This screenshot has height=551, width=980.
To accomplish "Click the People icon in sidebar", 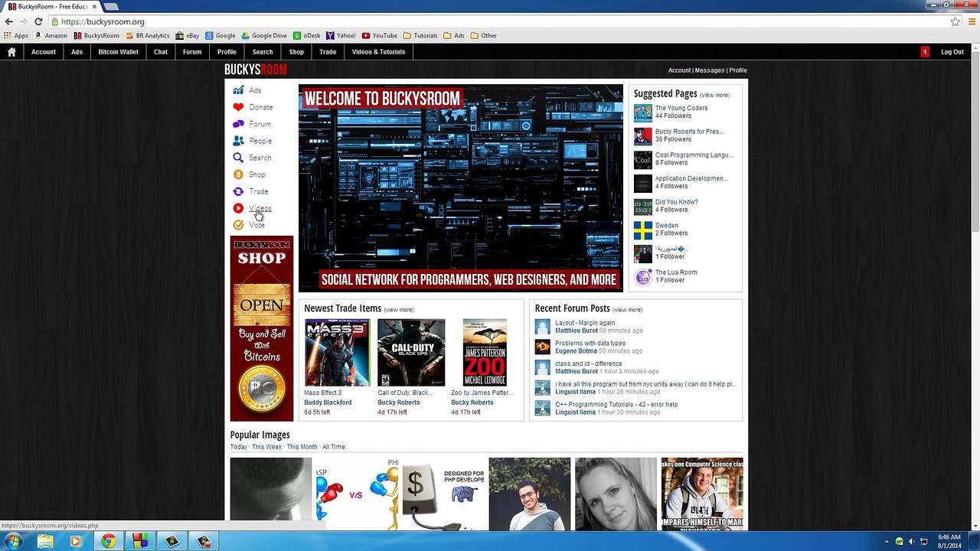I will [238, 141].
